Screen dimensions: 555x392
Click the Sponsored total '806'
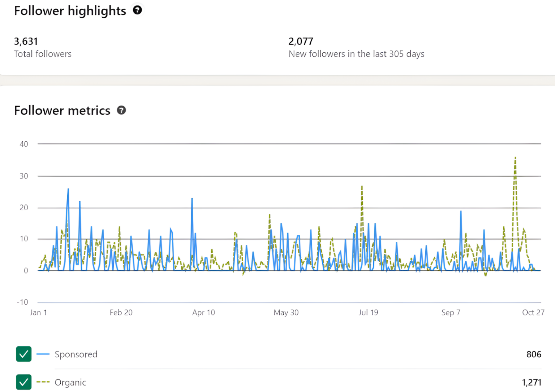point(534,354)
